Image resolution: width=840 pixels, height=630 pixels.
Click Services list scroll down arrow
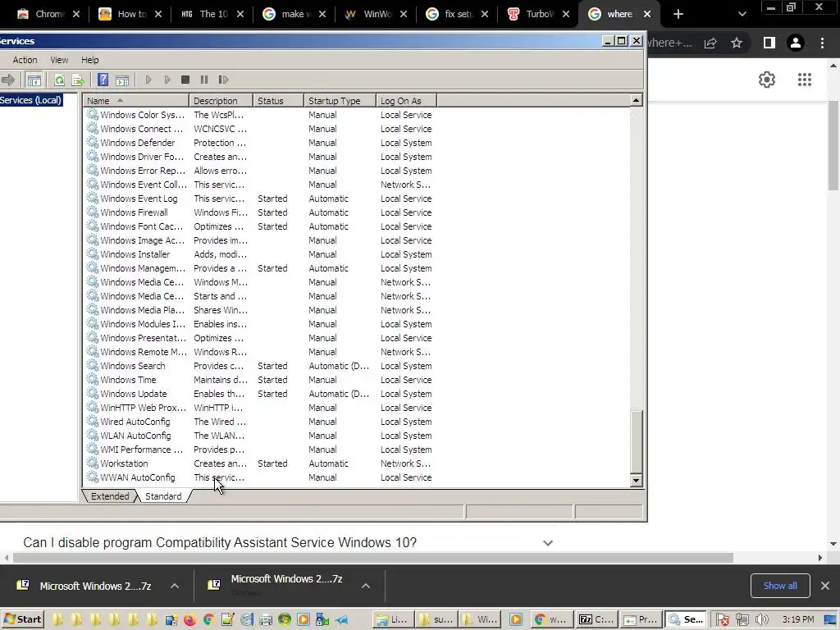pos(636,481)
